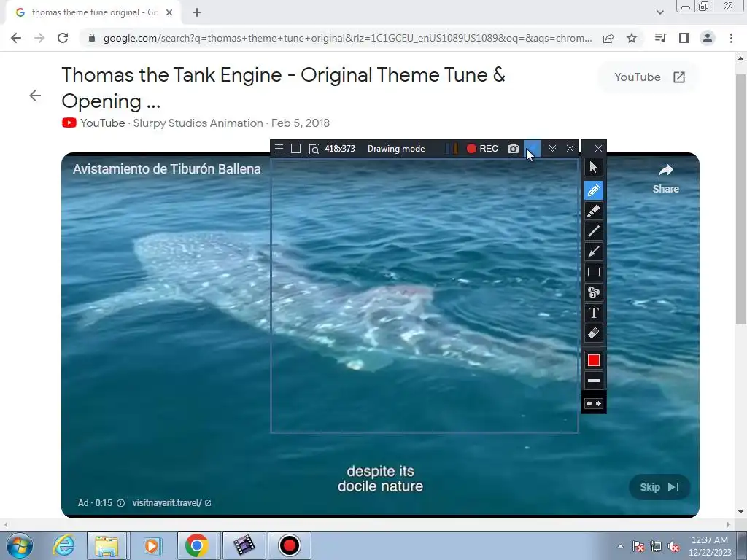
Task: Take a screenshot with the camera icon
Action: (x=513, y=149)
